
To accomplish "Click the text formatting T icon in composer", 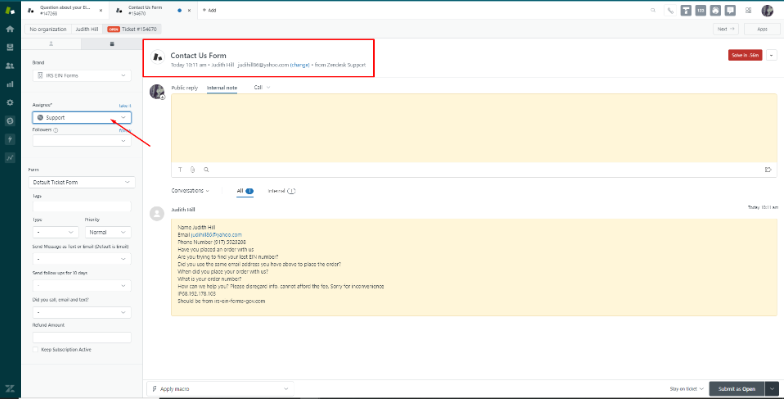I will tap(180, 170).
